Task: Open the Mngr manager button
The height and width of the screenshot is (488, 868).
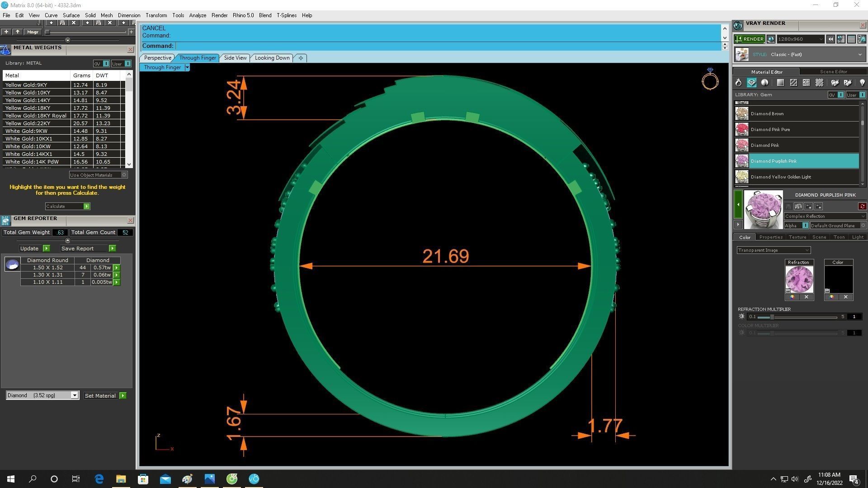Action: [33, 32]
